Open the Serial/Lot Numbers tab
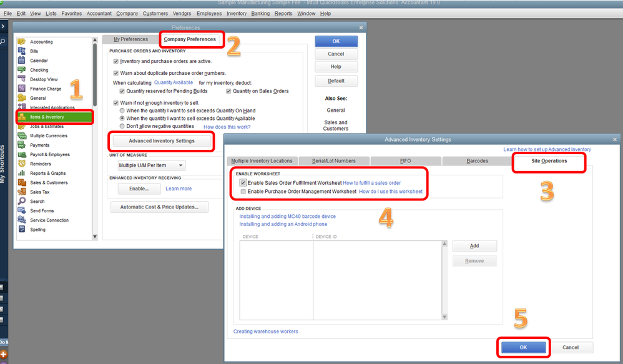 click(x=334, y=161)
